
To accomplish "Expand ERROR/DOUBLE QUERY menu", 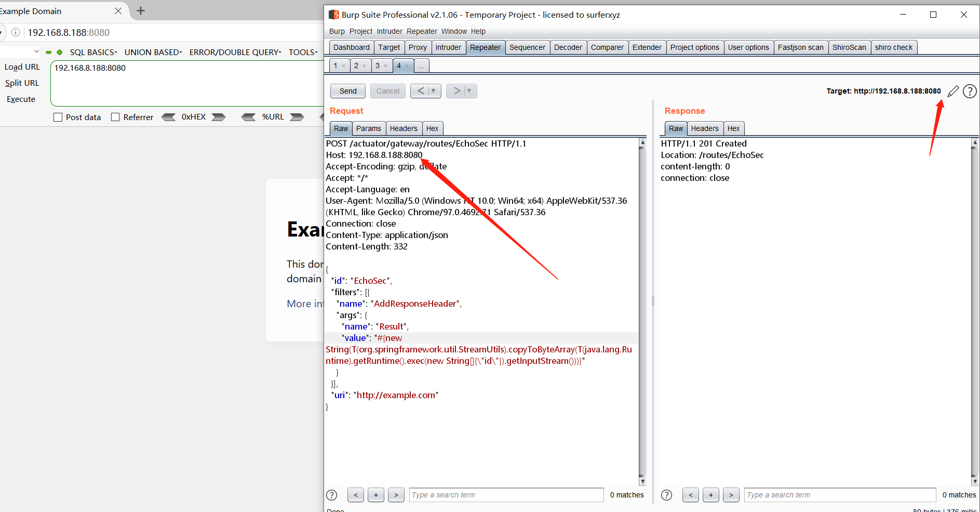I will [235, 52].
